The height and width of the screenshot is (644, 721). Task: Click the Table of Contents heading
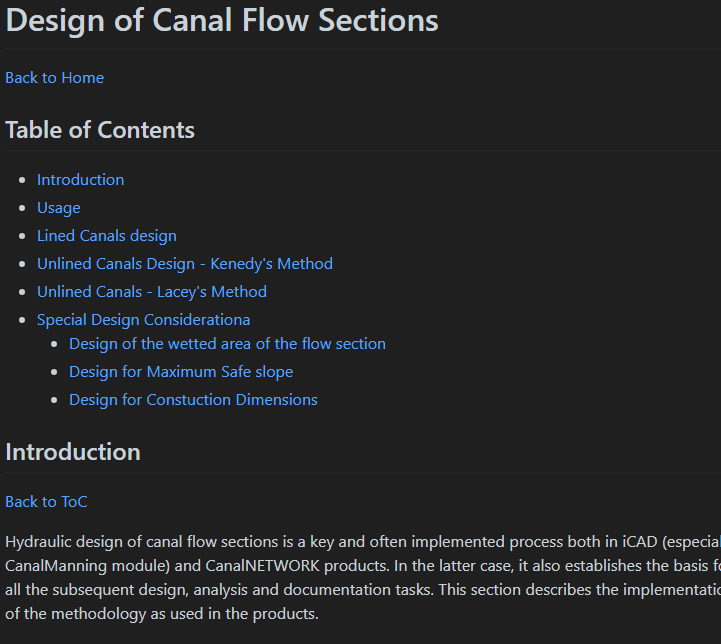click(x=100, y=130)
